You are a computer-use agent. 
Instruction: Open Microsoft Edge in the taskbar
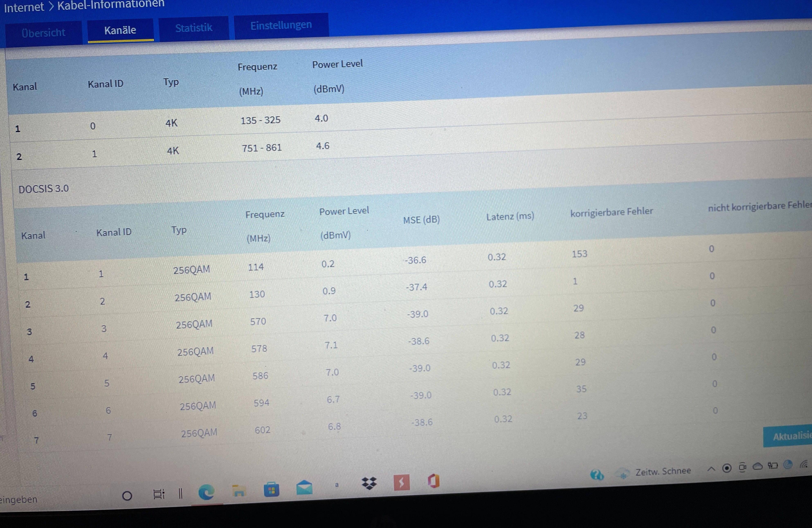tap(206, 492)
